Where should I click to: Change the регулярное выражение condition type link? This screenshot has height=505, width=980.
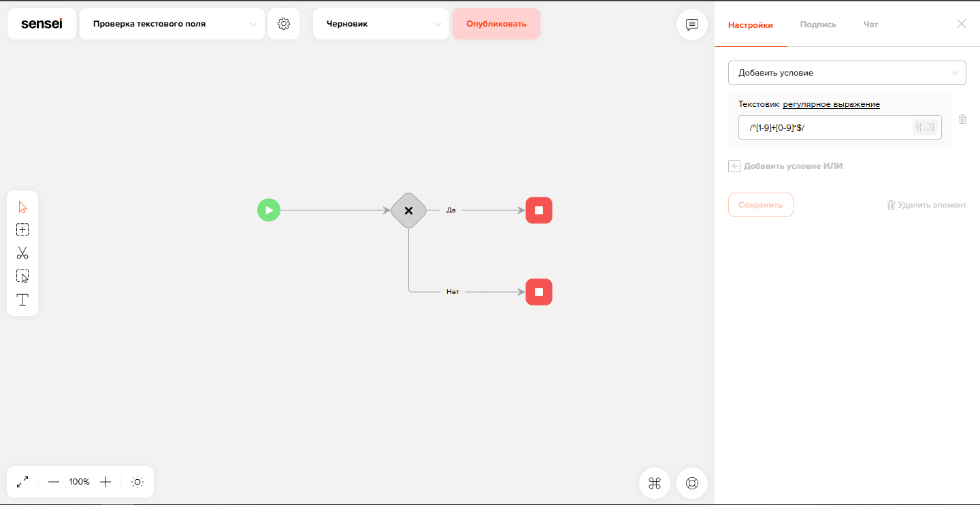point(831,104)
